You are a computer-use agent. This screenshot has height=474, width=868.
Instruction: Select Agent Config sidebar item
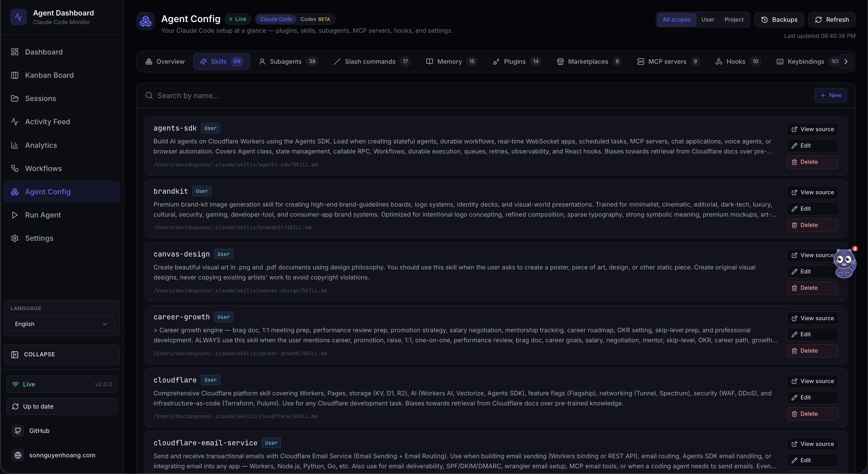click(62, 192)
